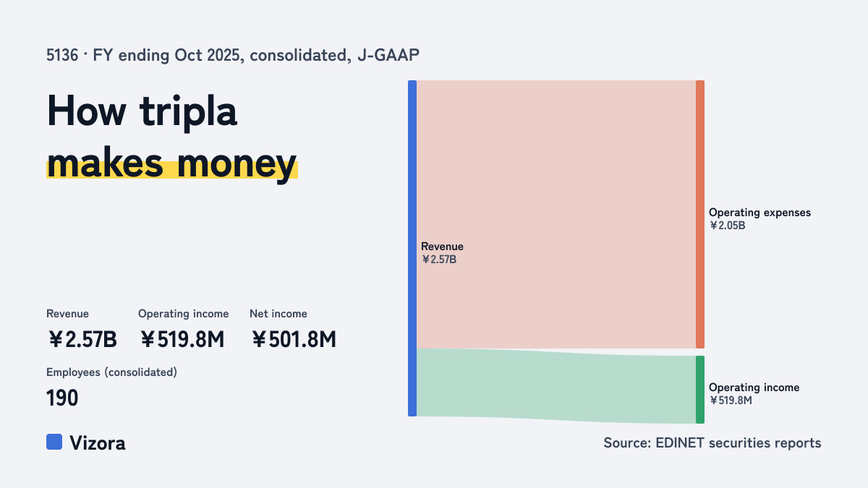Click the Operating income ¥519.8M chart label

click(x=754, y=394)
